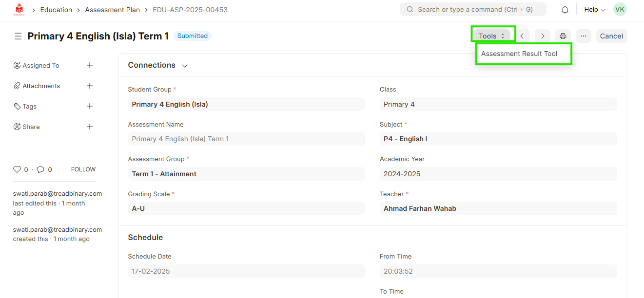Go to next document arrow
This screenshot has width=644, height=298.
pyautogui.click(x=543, y=36)
